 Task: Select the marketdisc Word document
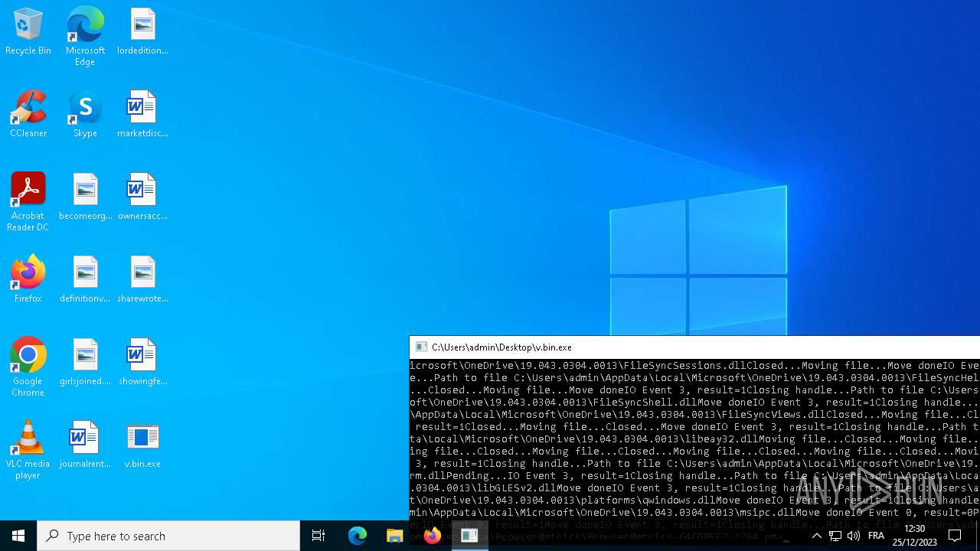pos(142,115)
